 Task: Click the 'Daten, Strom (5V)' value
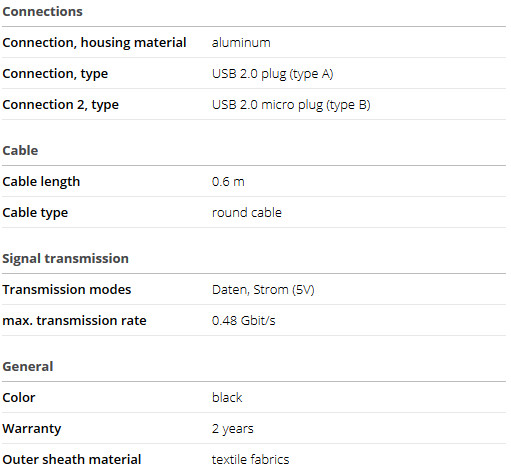point(263,290)
